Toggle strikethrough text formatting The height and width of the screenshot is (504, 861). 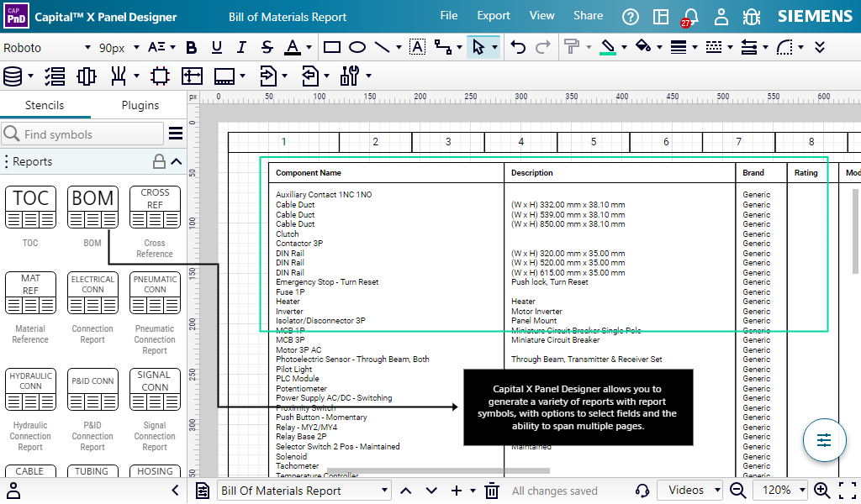coord(267,48)
